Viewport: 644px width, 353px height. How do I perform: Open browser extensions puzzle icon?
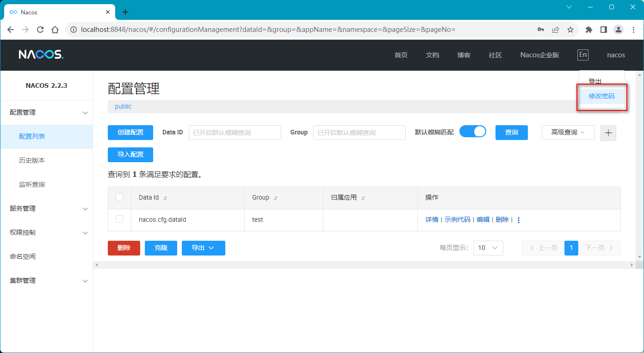point(589,30)
